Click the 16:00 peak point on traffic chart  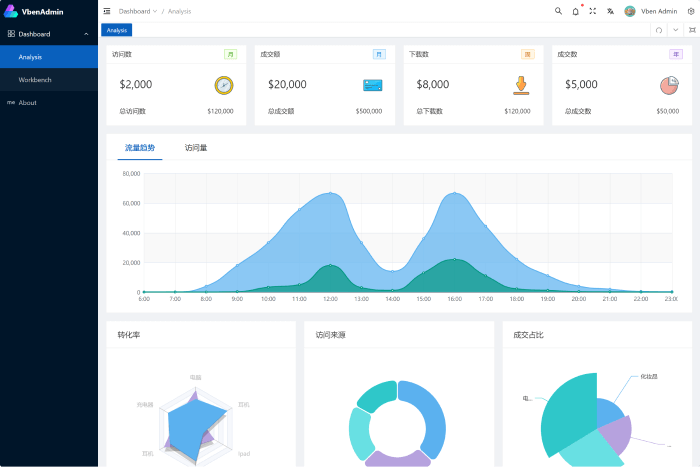pyautogui.click(x=454, y=193)
